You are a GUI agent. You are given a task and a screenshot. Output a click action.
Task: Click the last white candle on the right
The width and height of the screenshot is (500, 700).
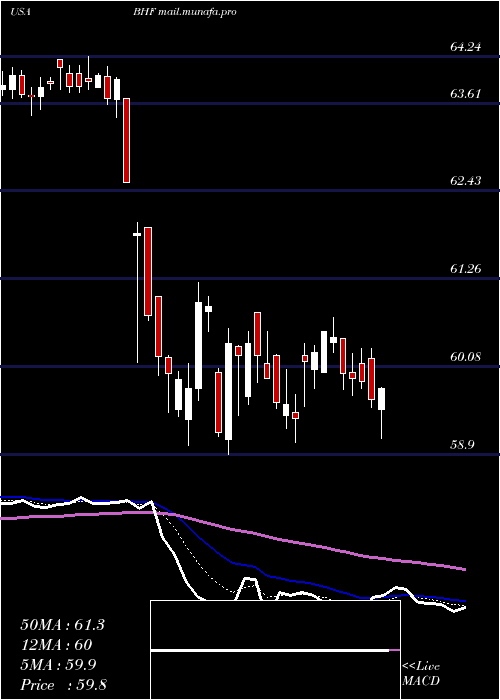pos(381,399)
